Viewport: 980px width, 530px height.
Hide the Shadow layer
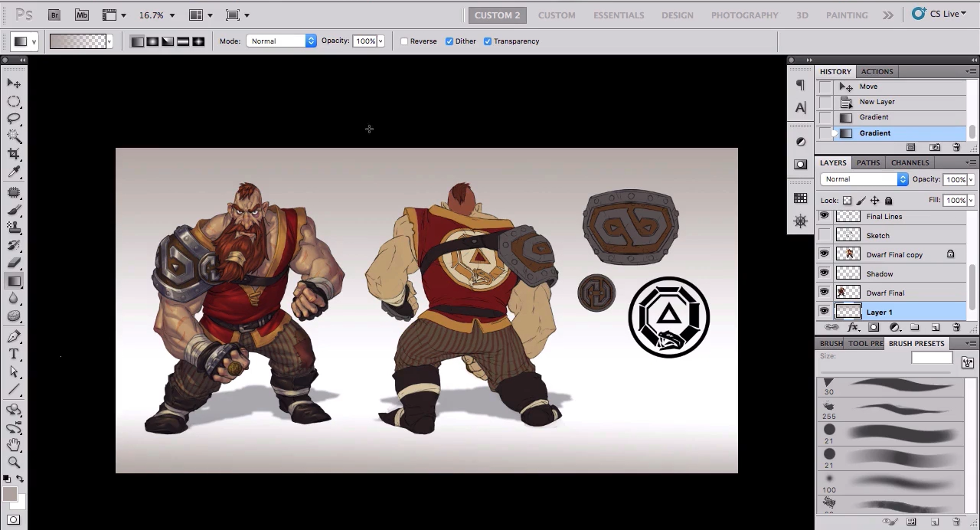[824, 273]
